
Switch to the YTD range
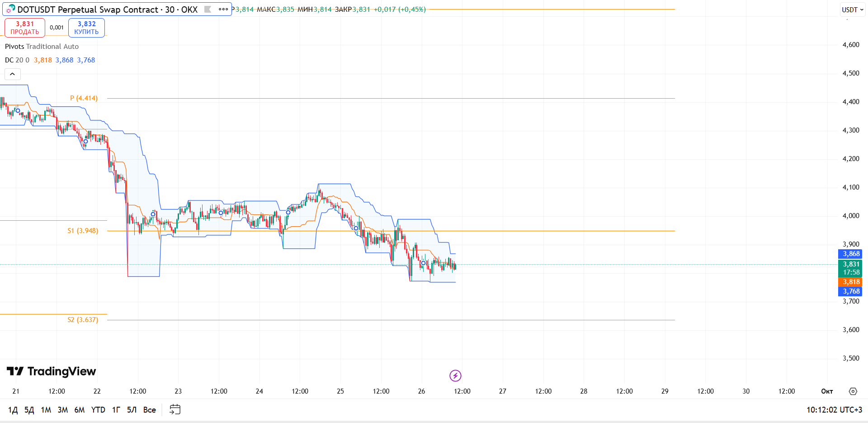point(98,410)
